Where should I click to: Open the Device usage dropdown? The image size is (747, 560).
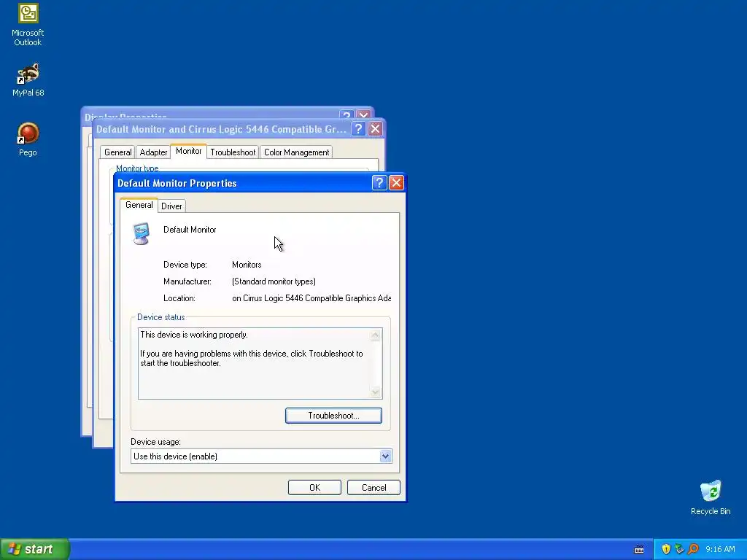pyautogui.click(x=262, y=456)
